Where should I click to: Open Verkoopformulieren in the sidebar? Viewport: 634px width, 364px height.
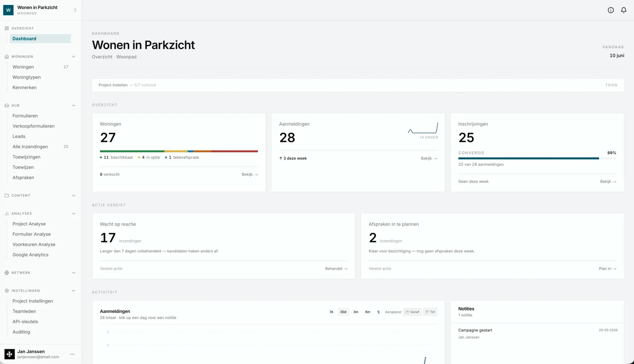tap(40, 126)
